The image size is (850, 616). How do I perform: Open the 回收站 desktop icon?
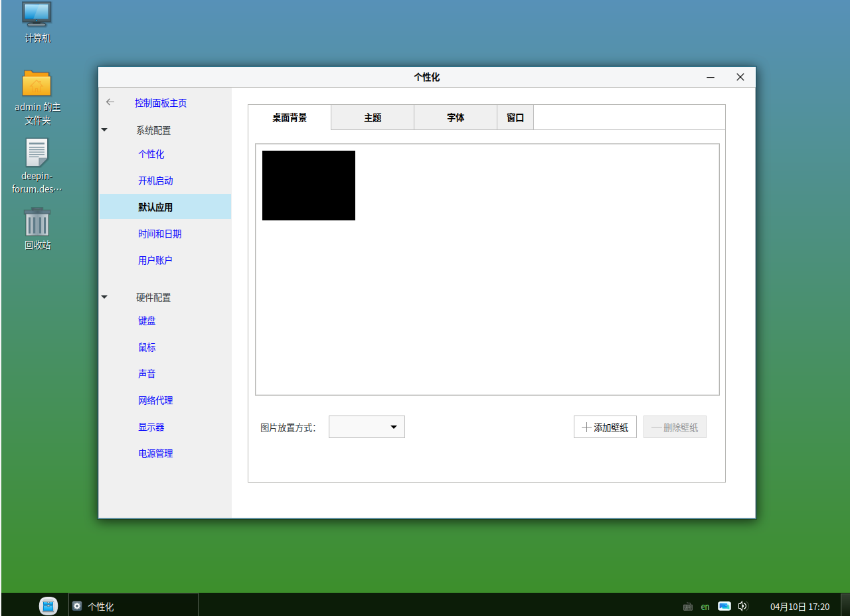click(37, 229)
